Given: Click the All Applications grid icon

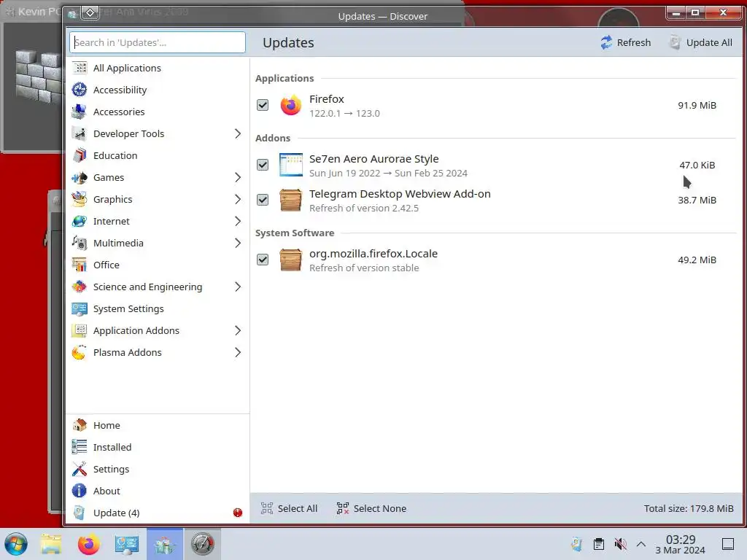Looking at the screenshot, I should coord(80,68).
